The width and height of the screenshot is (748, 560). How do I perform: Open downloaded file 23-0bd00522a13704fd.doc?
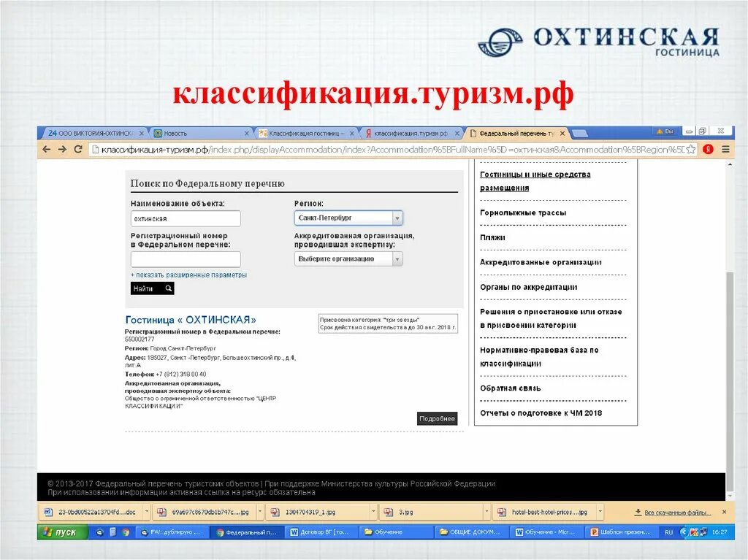tap(91, 512)
